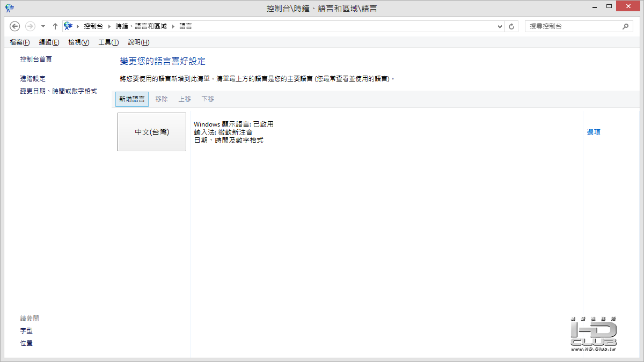Select the 中文(台灣) language tile

[152, 132]
